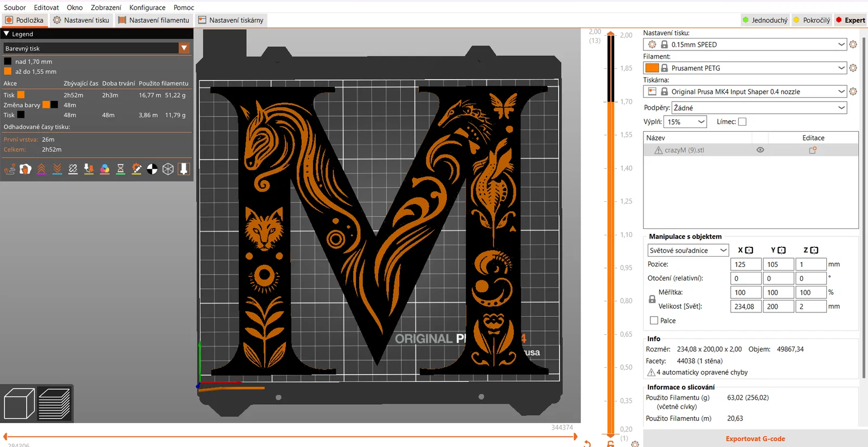Click the orange filament color swatch
The height and width of the screenshot is (447, 868).
pos(652,68)
